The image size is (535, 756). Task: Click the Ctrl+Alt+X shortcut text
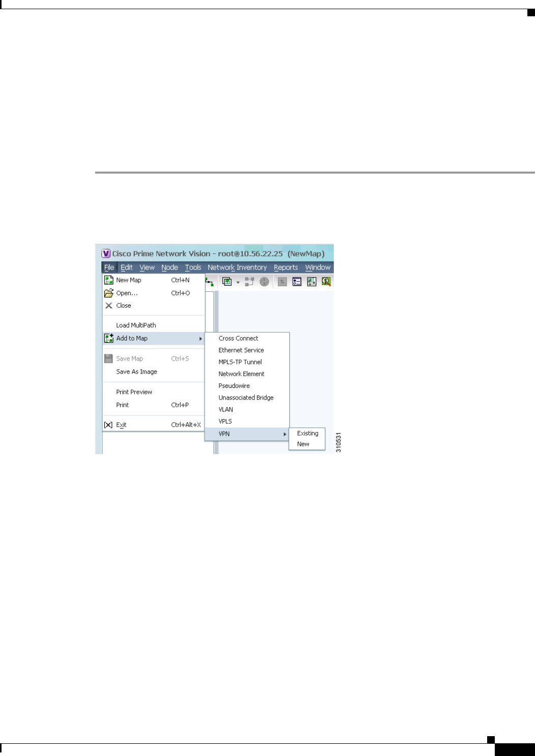(186, 425)
